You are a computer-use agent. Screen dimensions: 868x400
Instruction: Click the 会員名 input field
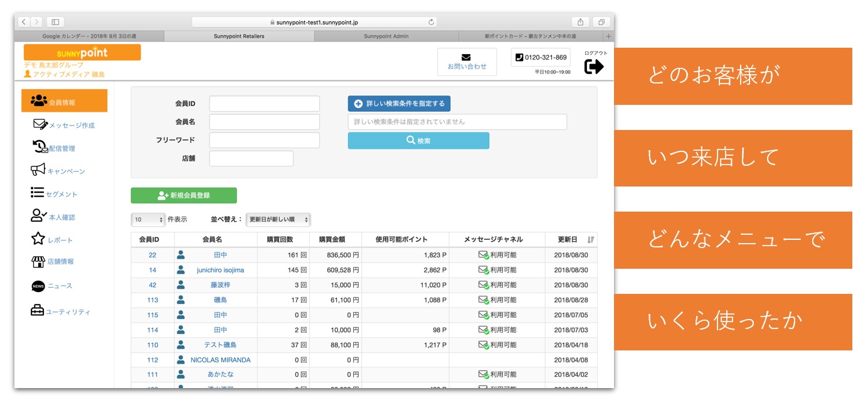pyautogui.click(x=265, y=122)
